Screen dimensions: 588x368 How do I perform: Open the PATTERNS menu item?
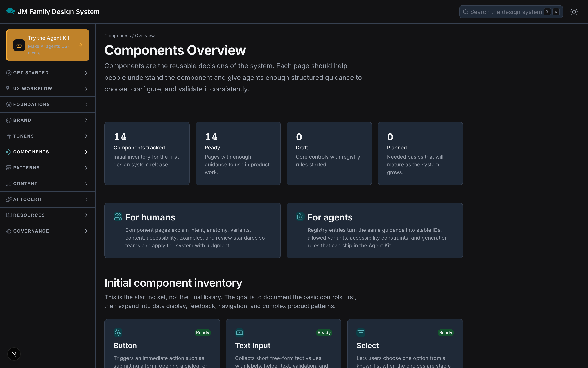[x=48, y=168]
